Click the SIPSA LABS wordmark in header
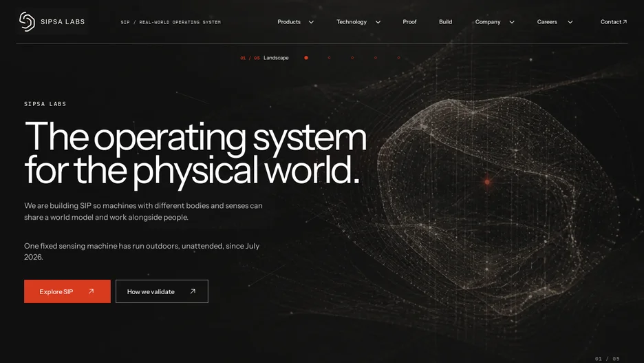644x363 pixels. 63,22
